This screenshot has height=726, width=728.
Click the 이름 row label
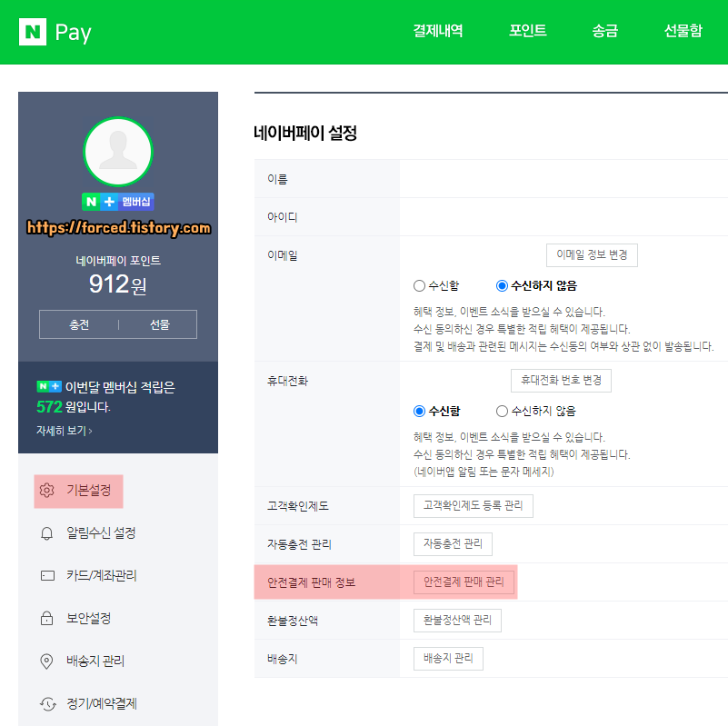[x=277, y=179]
